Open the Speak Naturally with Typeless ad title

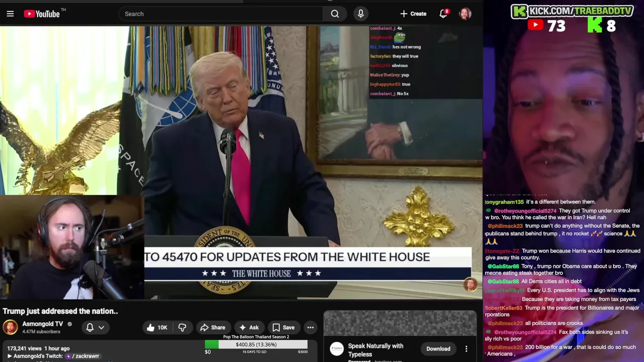click(x=376, y=350)
